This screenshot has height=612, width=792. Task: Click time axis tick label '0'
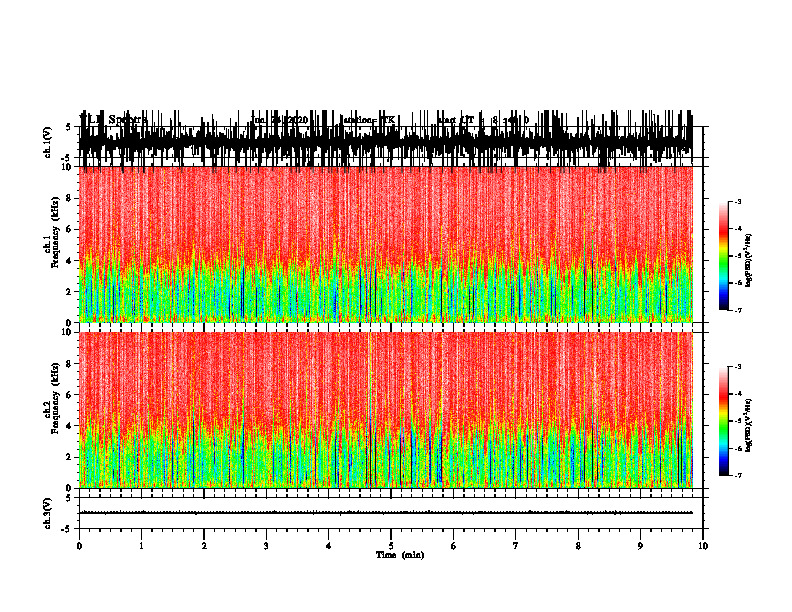pyautogui.click(x=79, y=546)
